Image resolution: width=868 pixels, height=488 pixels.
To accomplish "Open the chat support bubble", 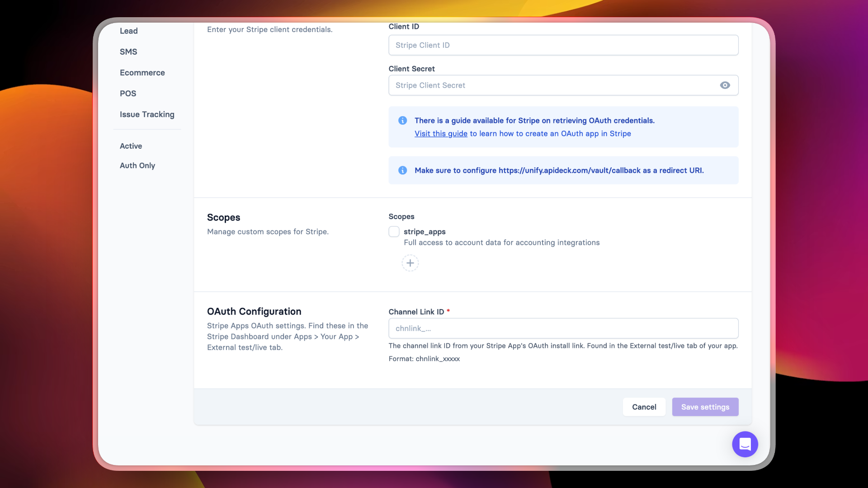I will click(x=745, y=444).
